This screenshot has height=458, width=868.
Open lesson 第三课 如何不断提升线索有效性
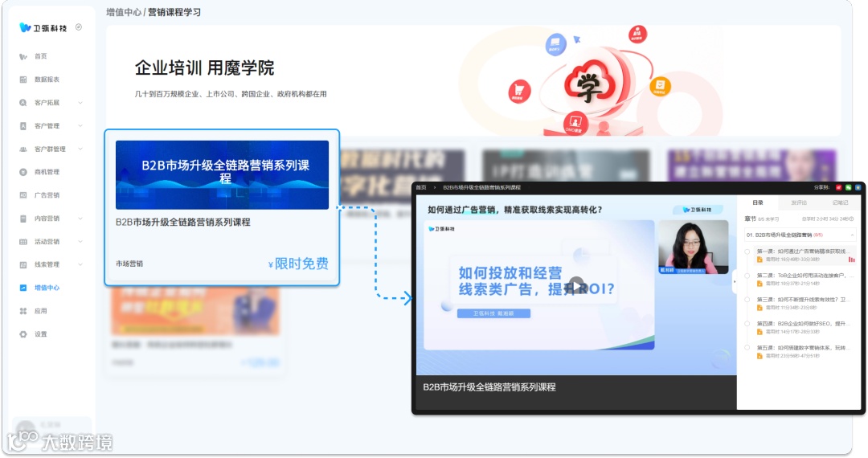(802, 299)
